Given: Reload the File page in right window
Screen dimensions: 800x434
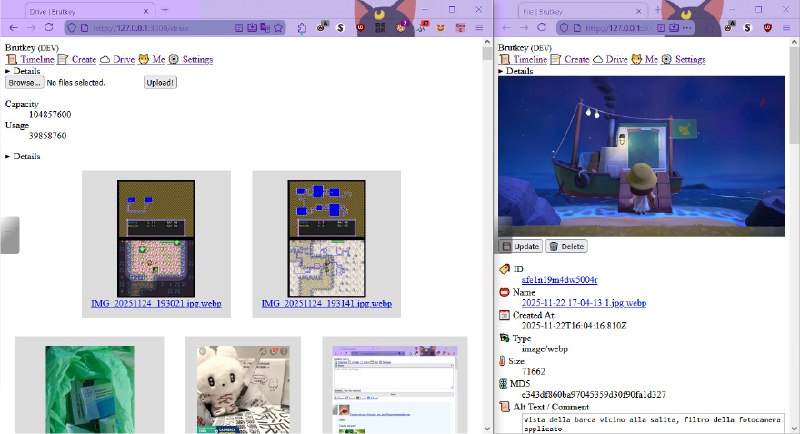Looking at the screenshot, I should [542, 28].
